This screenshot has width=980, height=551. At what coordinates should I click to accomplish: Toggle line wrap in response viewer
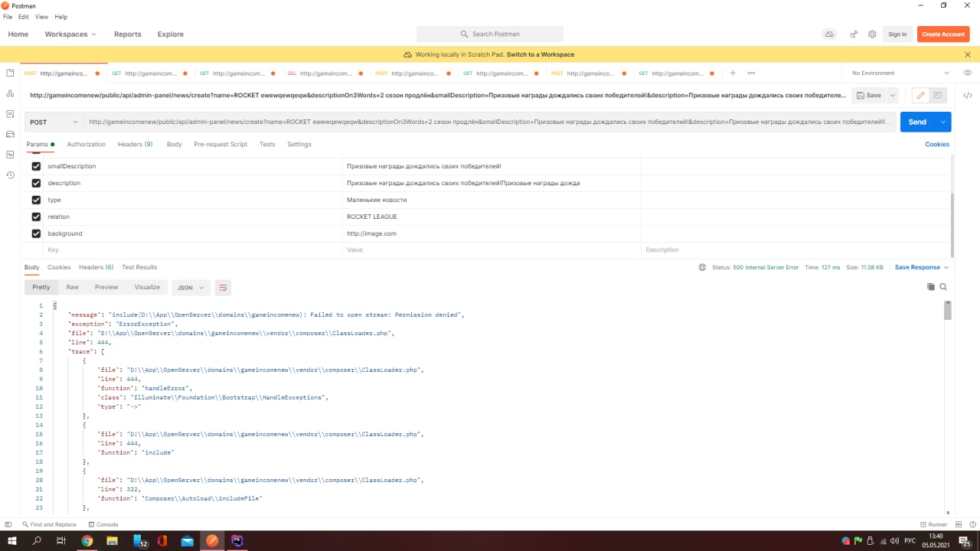(223, 288)
